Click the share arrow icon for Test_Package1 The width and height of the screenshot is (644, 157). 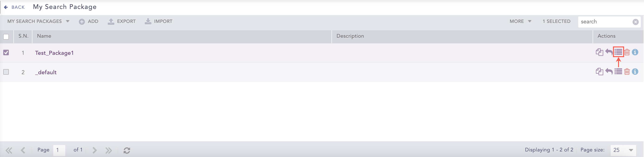pos(609,52)
